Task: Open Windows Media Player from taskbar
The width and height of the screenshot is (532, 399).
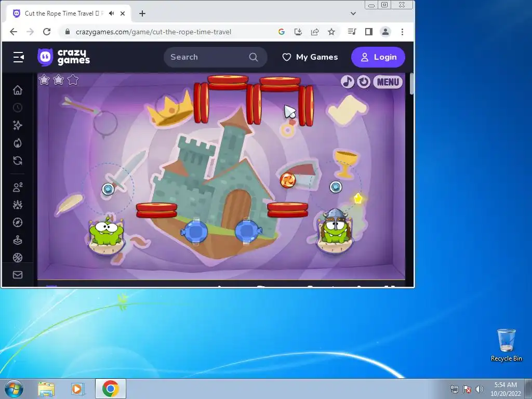Action: pos(77,389)
